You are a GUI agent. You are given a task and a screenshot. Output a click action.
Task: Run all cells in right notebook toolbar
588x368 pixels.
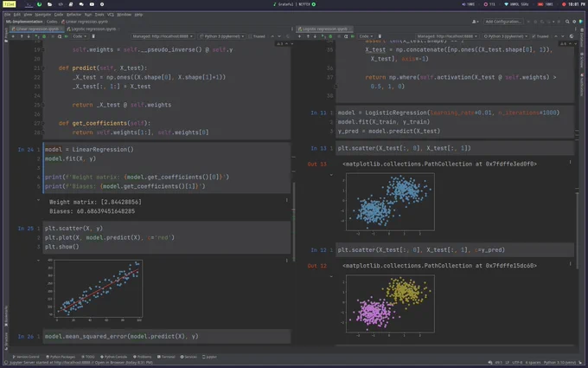[x=353, y=36]
